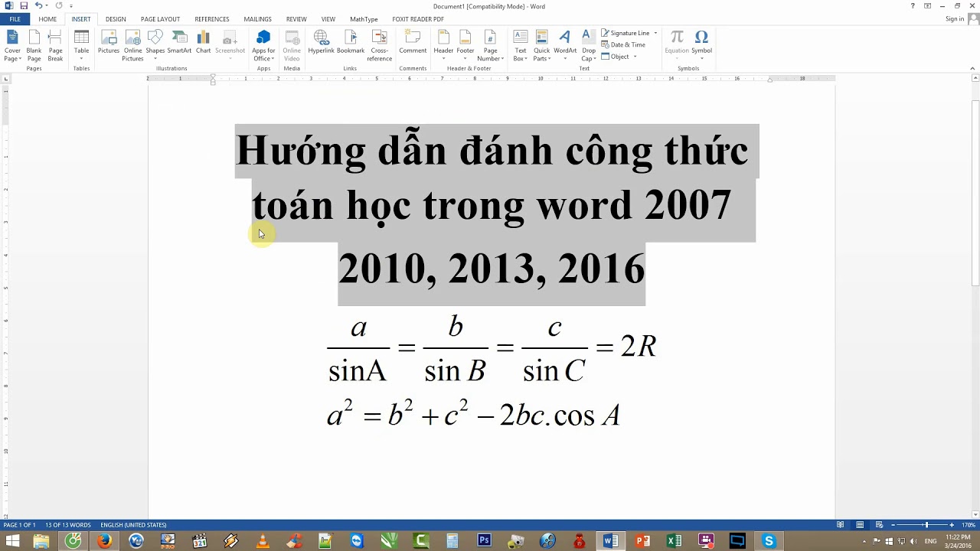The height and width of the screenshot is (551, 980).
Task: Open the Text Box gallery
Action: pyautogui.click(x=520, y=46)
